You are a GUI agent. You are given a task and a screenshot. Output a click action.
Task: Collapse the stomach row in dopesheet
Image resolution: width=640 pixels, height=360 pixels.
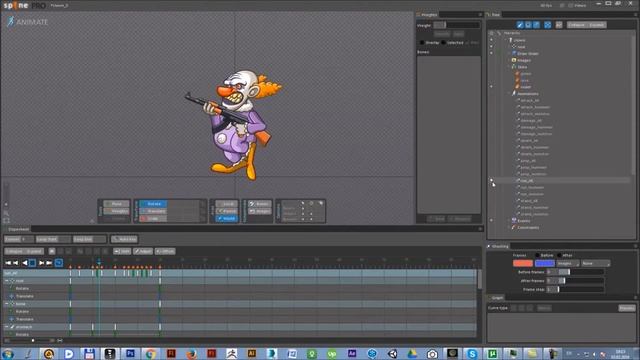[x=7, y=327]
